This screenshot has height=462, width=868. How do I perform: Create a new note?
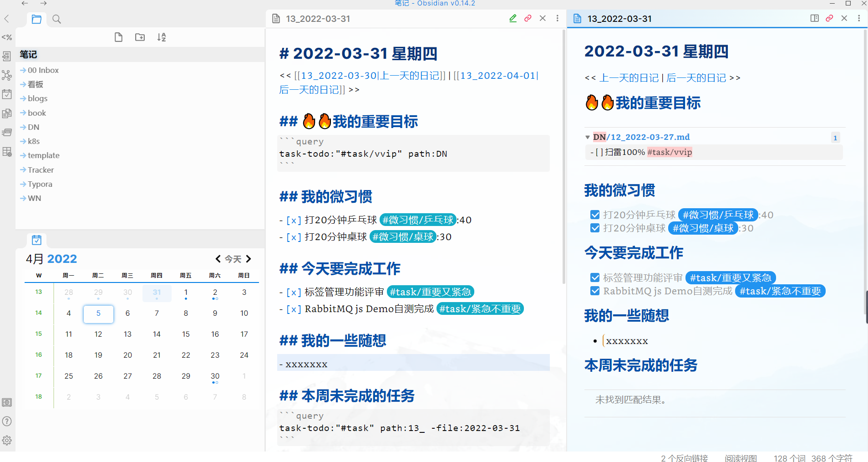tap(118, 37)
